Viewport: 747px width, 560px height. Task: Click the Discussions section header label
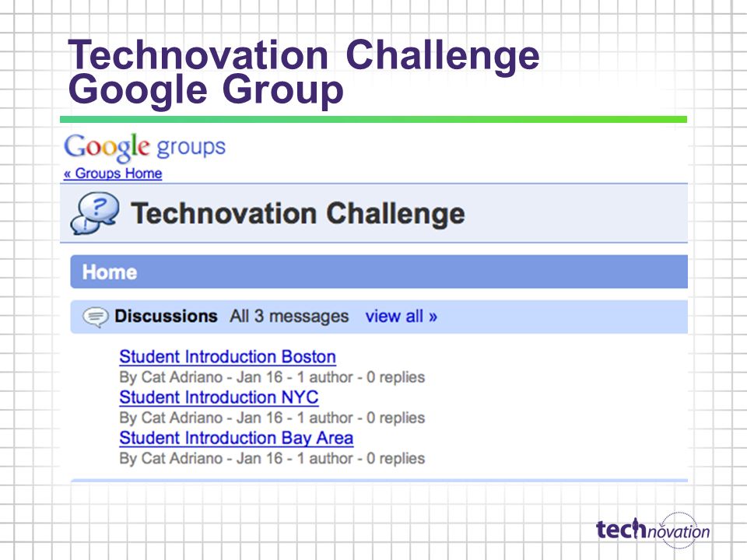(166, 317)
